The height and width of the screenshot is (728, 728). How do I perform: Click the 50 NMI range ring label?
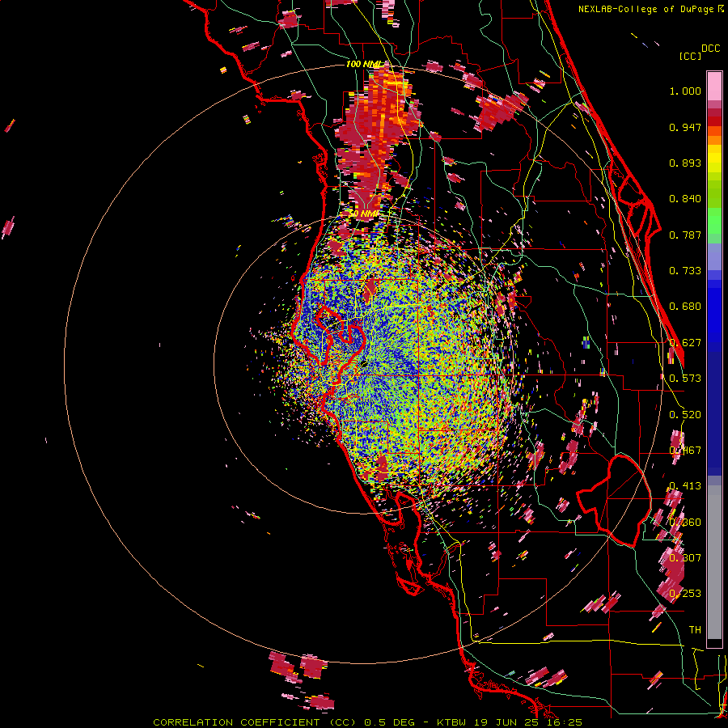[364, 214]
